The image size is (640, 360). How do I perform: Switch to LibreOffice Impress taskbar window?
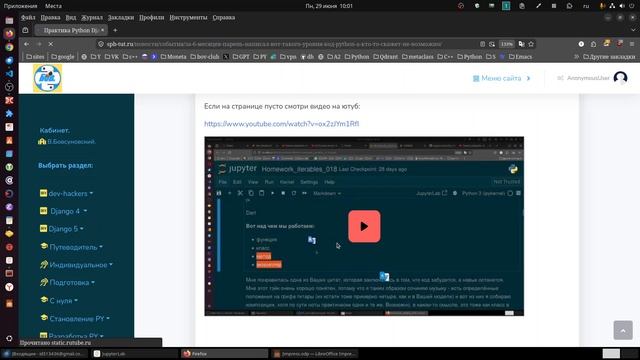314,354
